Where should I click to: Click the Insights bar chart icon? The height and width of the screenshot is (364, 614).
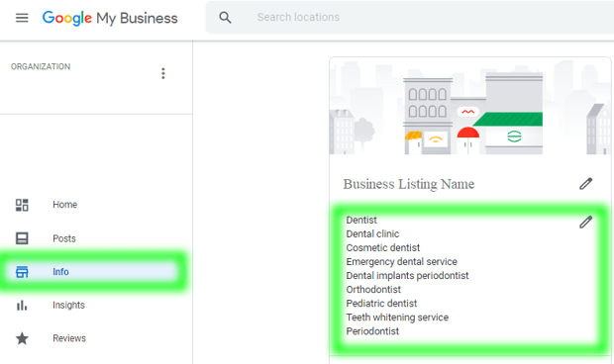click(x=22, y=306)
